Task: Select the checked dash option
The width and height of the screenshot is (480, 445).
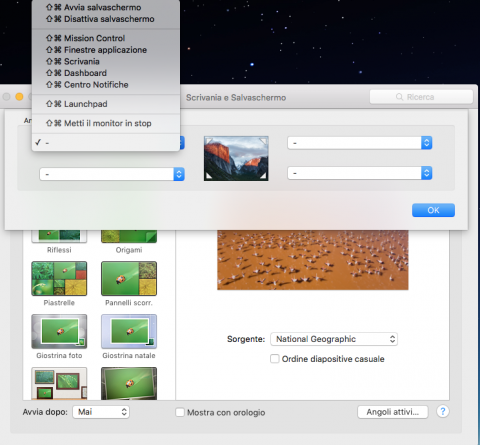Action: [x=106, y=143]
